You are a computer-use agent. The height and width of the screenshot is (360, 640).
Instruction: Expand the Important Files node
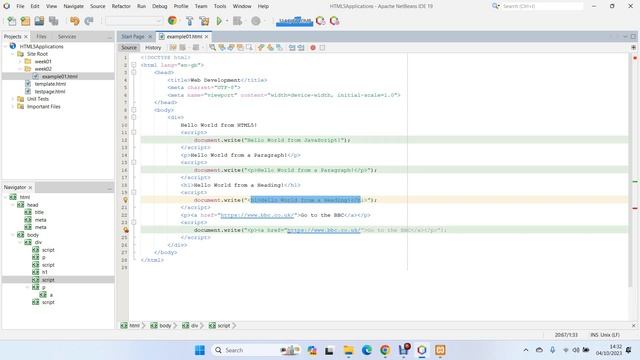13,107
